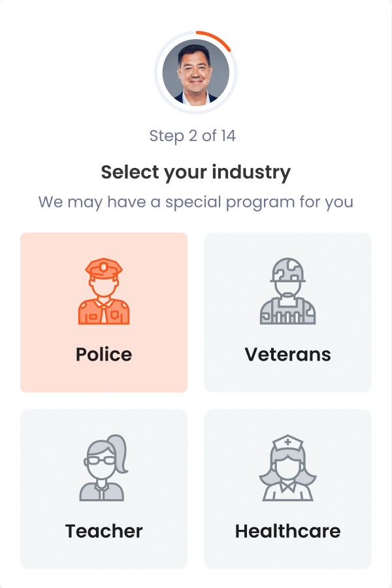392x588 pixels.
Task: Click the Police text label
Action: (x=103, y=354)
